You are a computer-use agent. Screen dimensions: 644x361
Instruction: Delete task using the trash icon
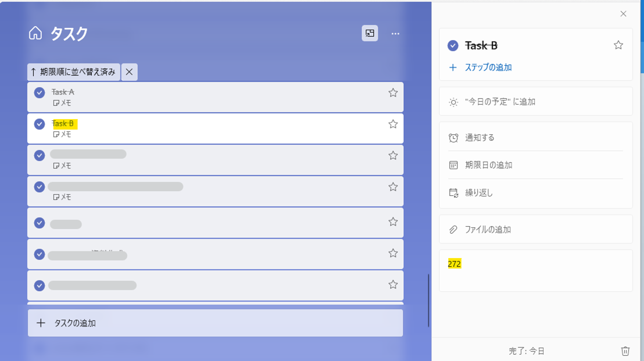tap(625, 351)
